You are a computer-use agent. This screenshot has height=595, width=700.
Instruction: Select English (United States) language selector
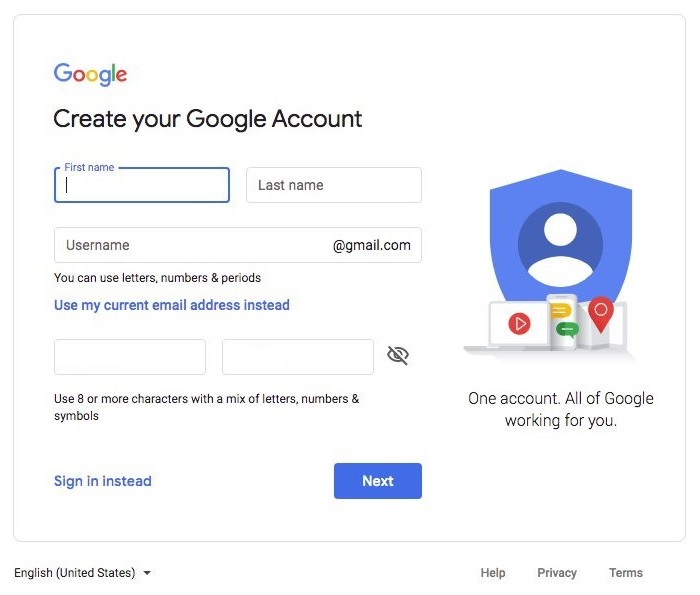point(83,573)
